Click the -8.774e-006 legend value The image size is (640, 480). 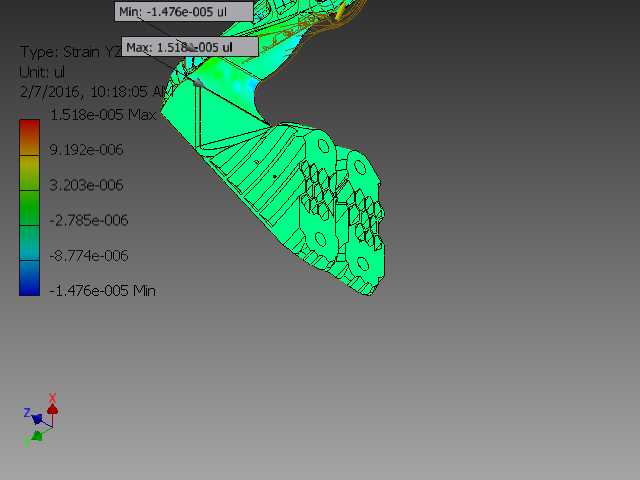[89, 256]
